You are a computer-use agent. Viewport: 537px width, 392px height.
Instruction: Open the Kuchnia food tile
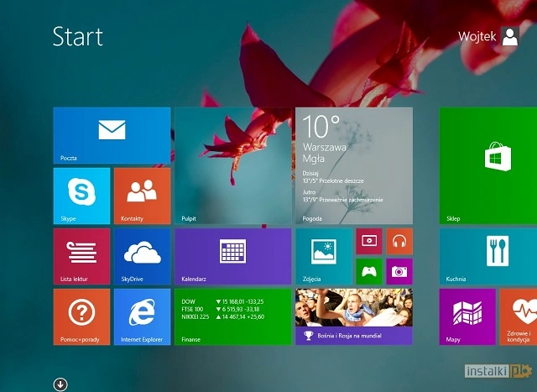[488, 256]
